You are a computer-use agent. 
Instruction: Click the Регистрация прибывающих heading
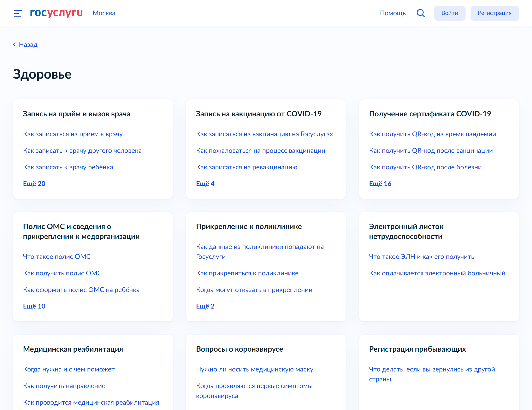click(x=417, y=349)
